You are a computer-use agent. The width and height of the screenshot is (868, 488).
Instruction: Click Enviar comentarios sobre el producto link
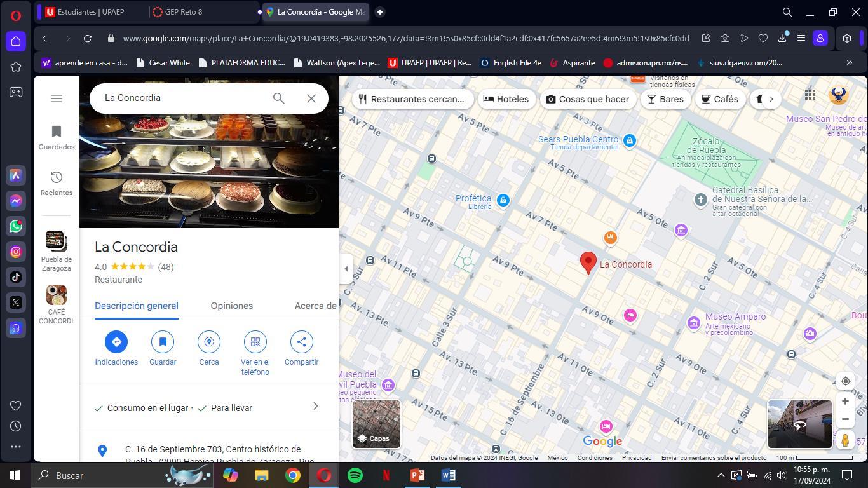(x=714, y=458)
